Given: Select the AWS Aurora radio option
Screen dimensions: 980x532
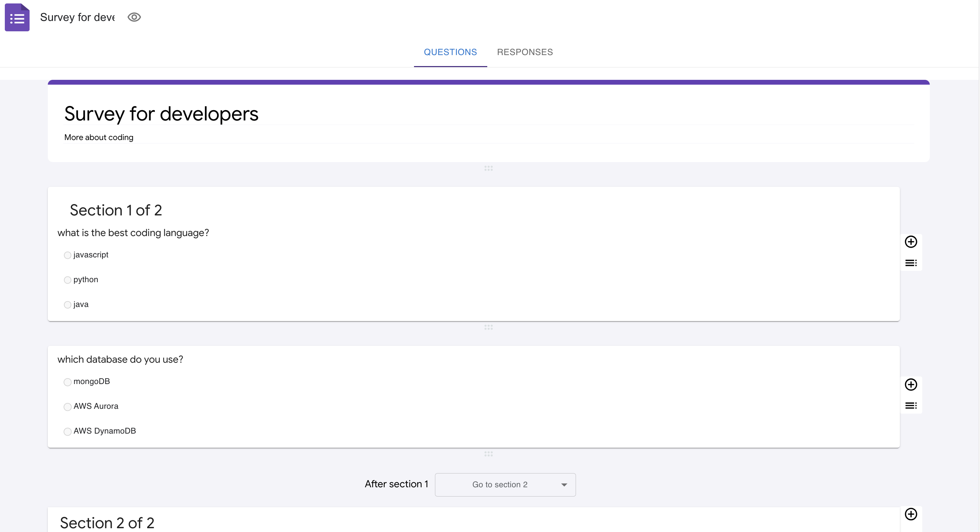Looking at the screenshot, I should pyautogui.click(x=67, y=407).
